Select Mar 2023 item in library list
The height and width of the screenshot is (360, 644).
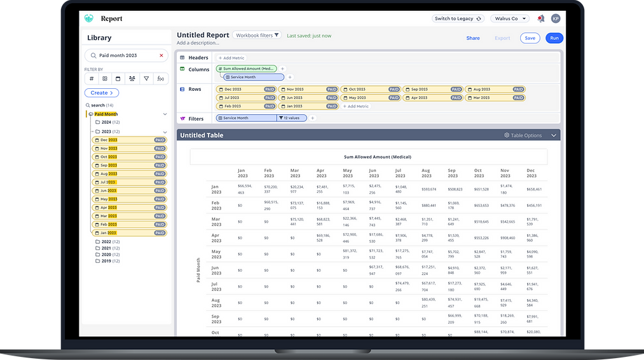pyautogui.click(x=129, y=216)
